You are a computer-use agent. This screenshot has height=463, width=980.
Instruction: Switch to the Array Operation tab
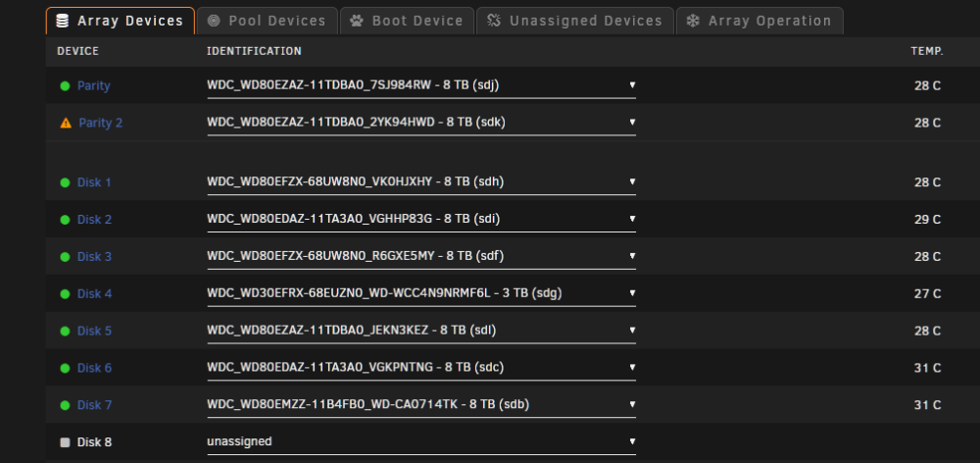coord(760,21)
